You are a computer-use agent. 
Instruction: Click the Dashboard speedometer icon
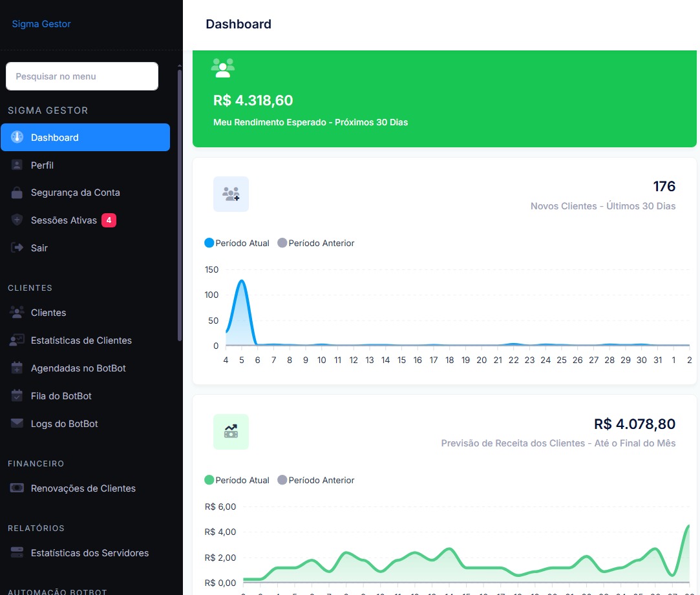[x=17, y=138]
